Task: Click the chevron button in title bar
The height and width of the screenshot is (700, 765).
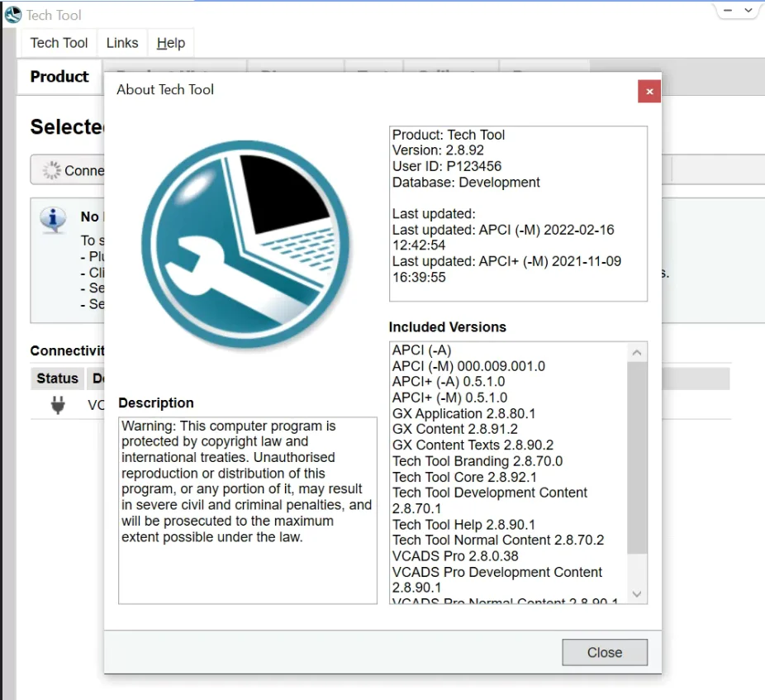Action: pos(748,10)
